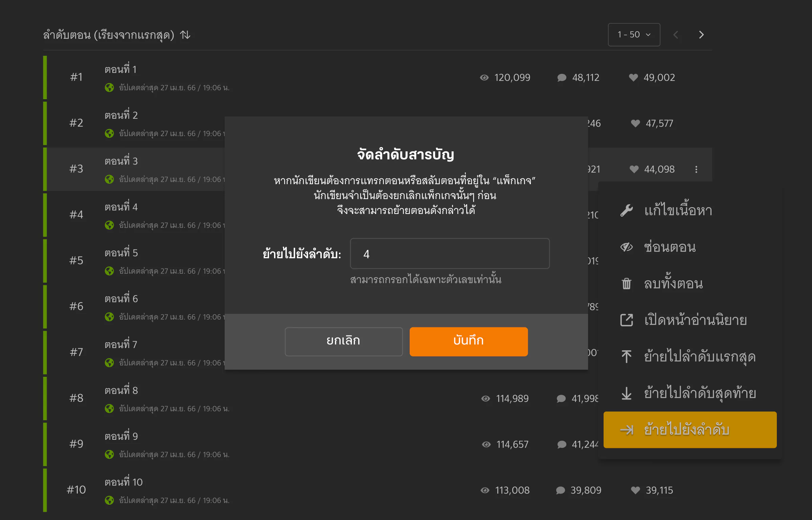This screenshot has height=520, width=812.
Task: Click the row number #7
Action: tap(76, 352)
